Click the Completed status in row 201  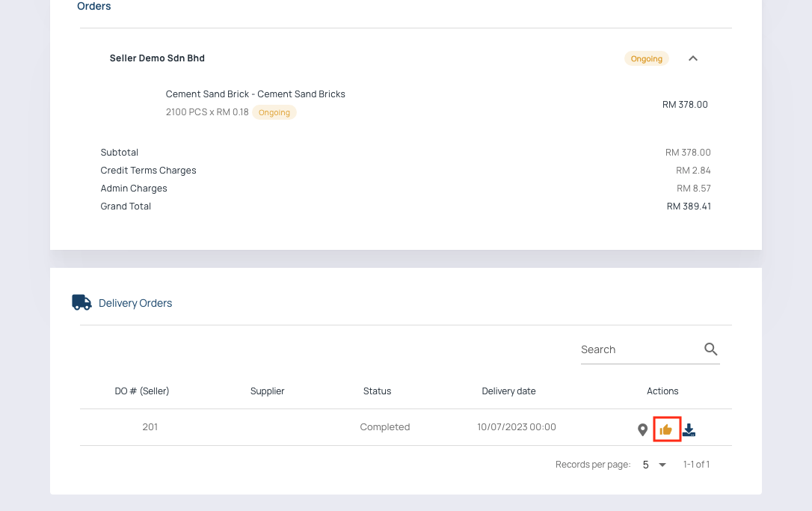[x=384, y=427]
